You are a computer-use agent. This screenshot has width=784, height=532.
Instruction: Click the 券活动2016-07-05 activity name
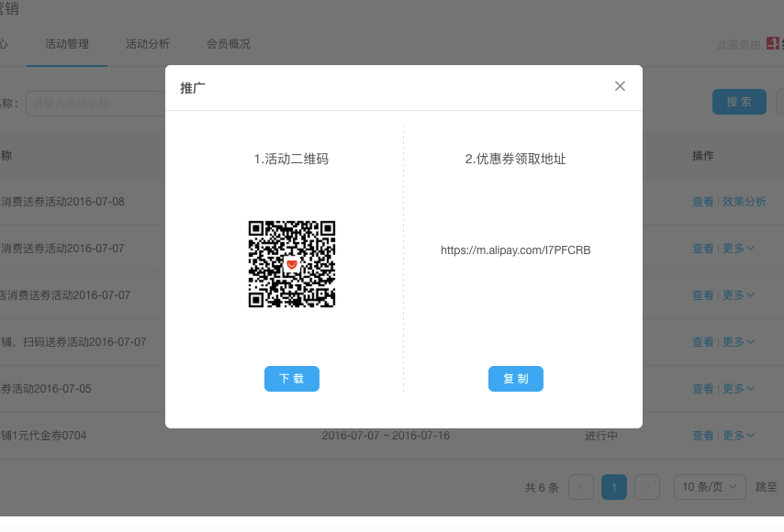click(46, 389)
